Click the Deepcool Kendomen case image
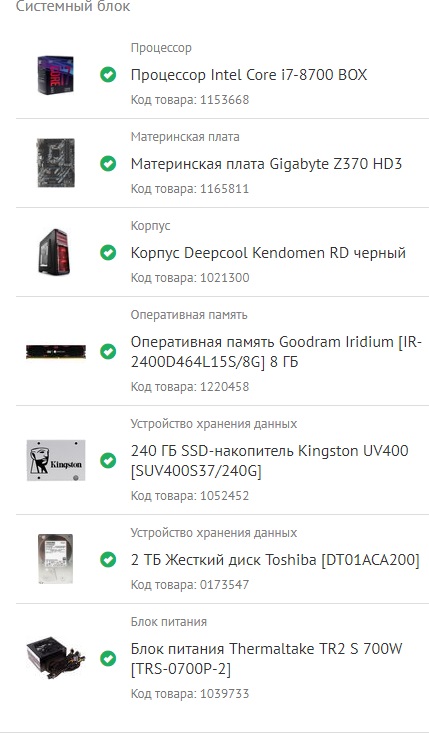Image resolution: width=429 pixels, height=733 pixels. click(x=55, y=252)
